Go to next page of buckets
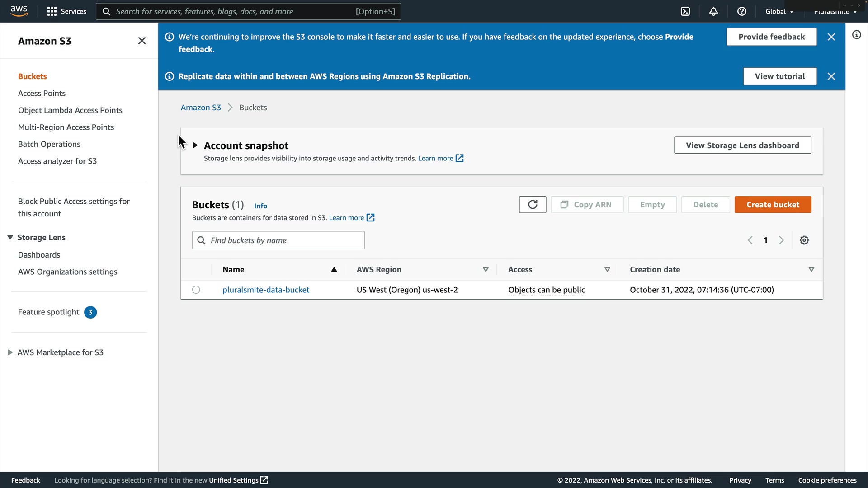The width and height of the screenshot is (868, 488). click(x=781, y=240)
